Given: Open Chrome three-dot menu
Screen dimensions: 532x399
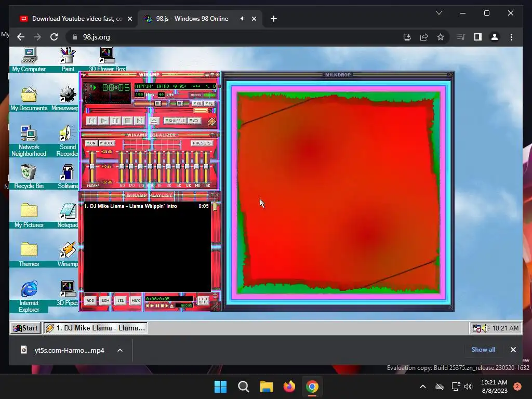Looking at the screenshot, I should 511,37.
